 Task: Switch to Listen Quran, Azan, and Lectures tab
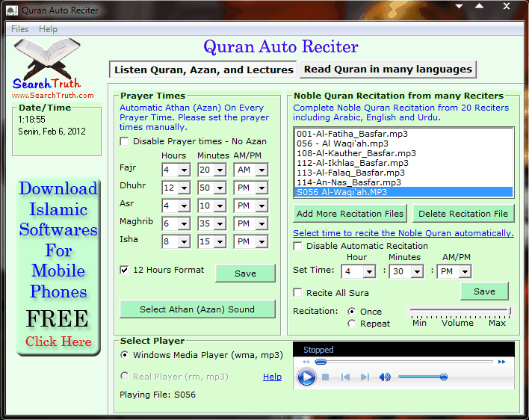(x=203, y=70)
